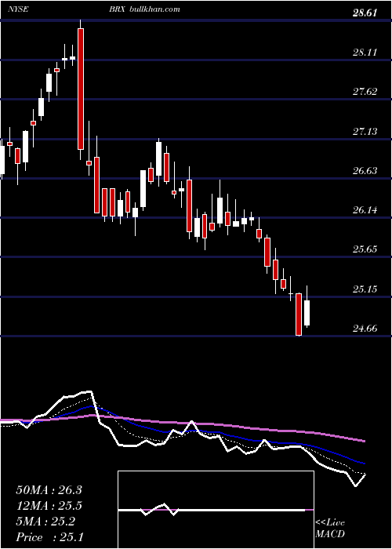
Task: Click the MACD inset chart panel
Action: pyautogui.click(x=216, y=510)
